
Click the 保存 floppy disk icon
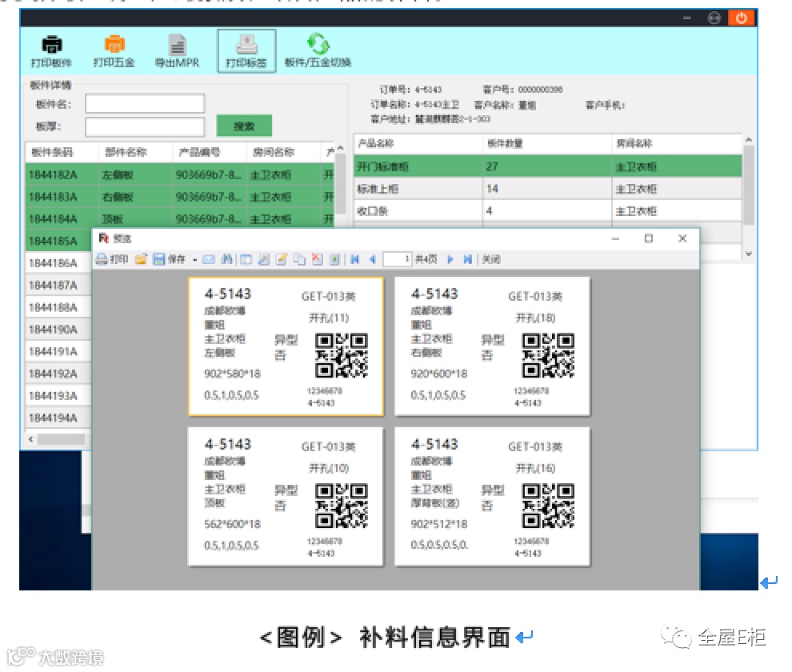[159, 259]
